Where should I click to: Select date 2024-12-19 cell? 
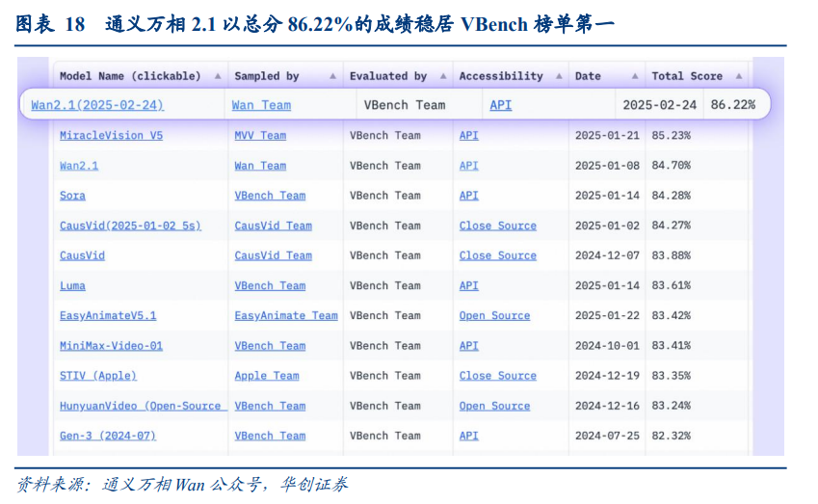(607, 376)
